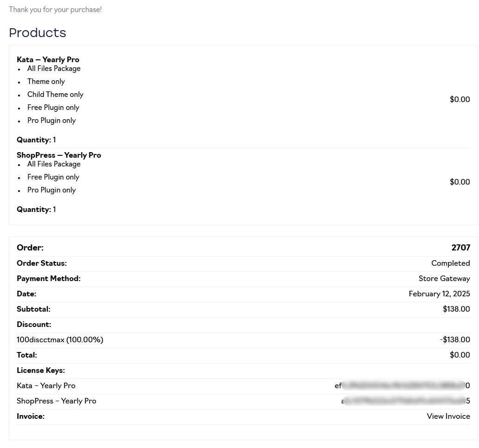Click the 'Completed' order status value
This screenshot has width=479, height=448.
click(451, 263)
